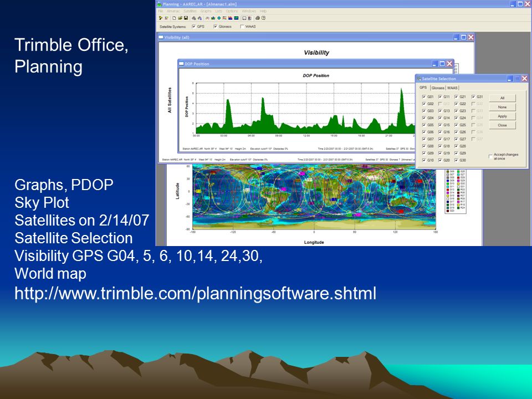Click the blank window toolbar icon
Image resolution: width=532 pixels, height=399 pixels.
pos(244,18)
